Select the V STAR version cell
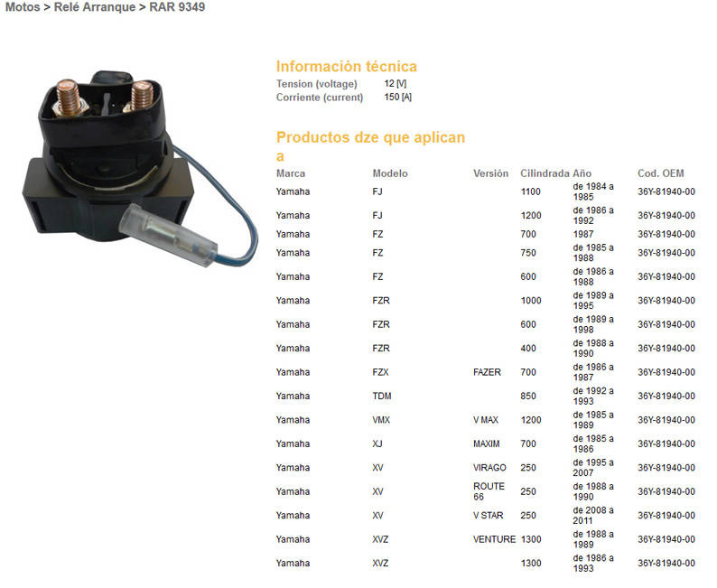This screenshot has height=588, width=717. (x=488, y=515)
